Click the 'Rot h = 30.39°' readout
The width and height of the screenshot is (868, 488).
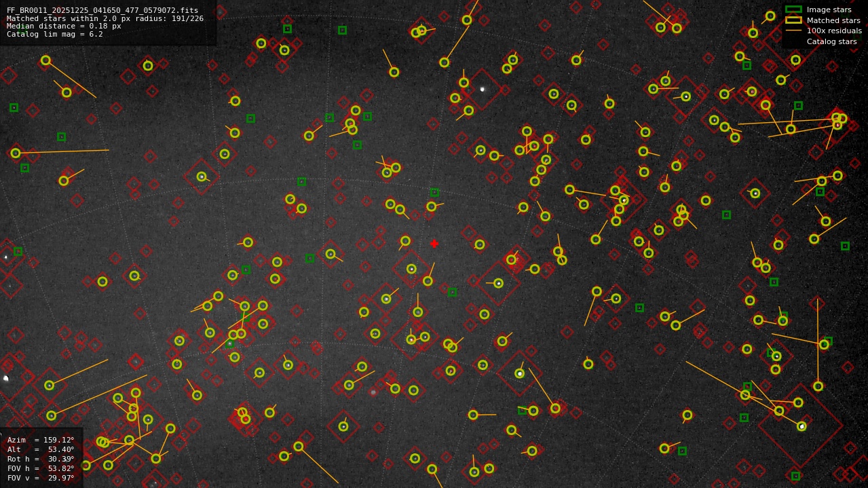tap(41, 459)
